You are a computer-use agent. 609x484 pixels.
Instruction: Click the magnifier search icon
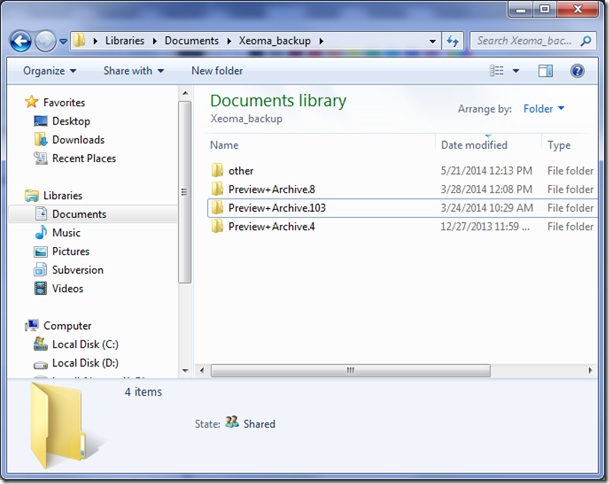(586, 40)
